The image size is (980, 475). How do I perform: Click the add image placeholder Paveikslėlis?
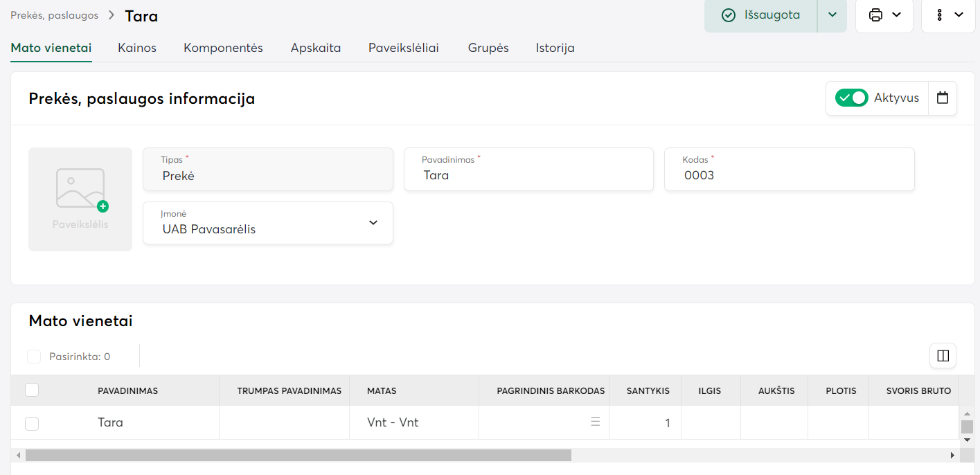80,199
